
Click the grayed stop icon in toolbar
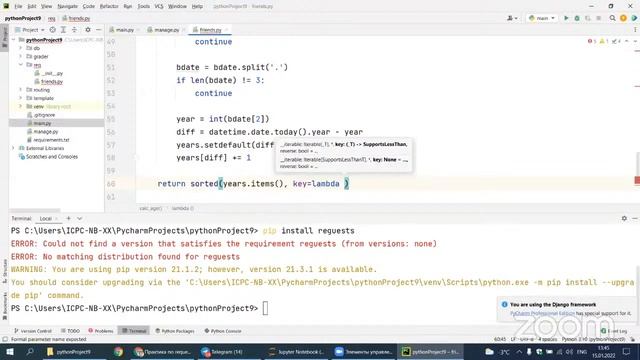[x=598, y=18]
